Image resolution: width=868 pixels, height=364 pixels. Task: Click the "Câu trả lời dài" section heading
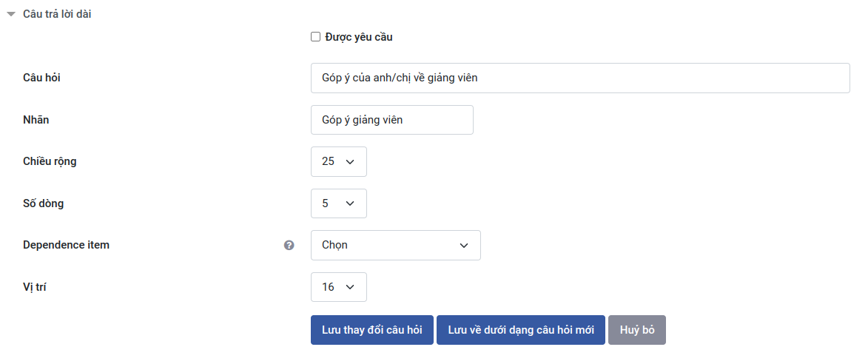point(57,14)
